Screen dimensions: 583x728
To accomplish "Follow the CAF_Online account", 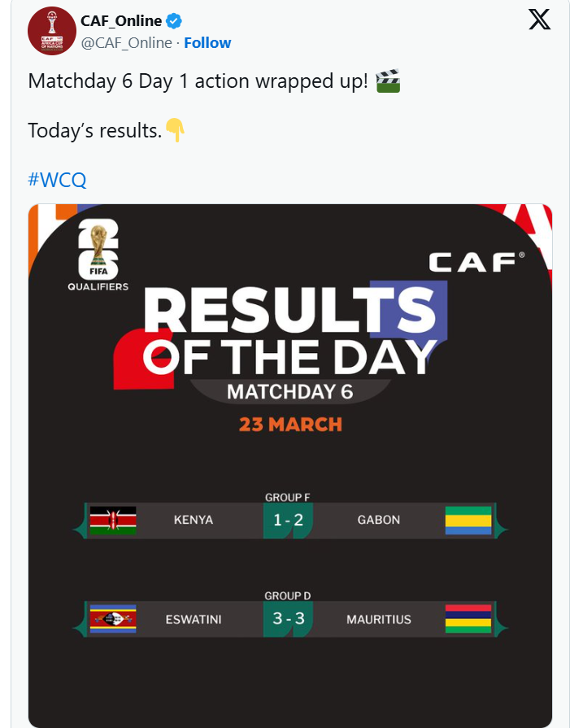I will pos(207,43).
